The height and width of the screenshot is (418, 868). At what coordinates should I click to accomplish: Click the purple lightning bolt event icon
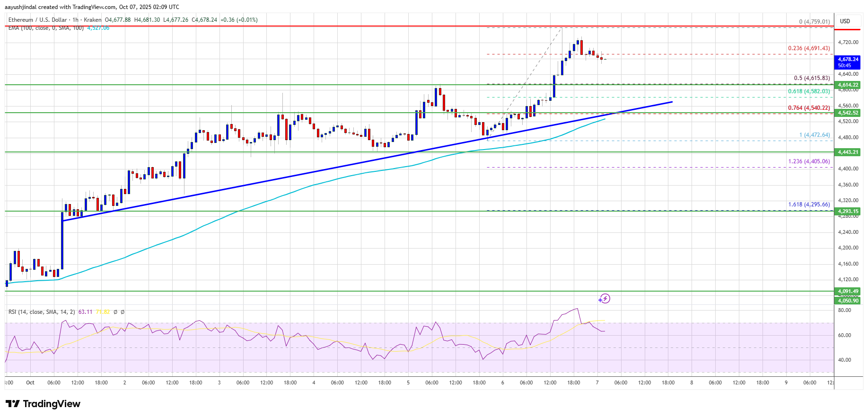coord(604,299)
